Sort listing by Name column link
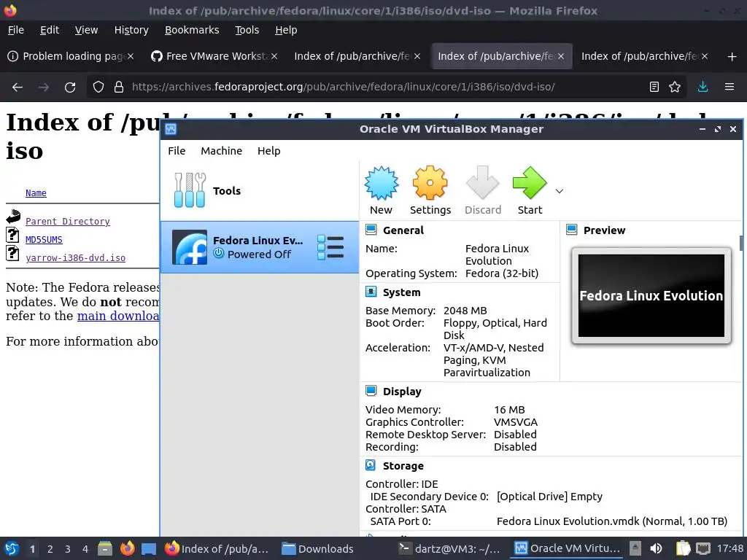Viewport: 747px width, 560px height. (x=36, y=192)
